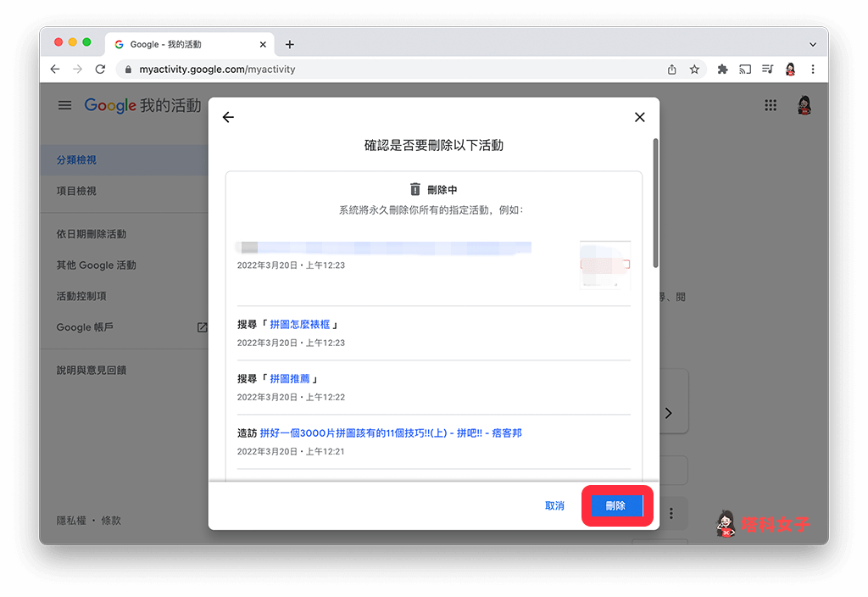
Task: Click the 取消 cancel button
Action: tap(554, 505)
